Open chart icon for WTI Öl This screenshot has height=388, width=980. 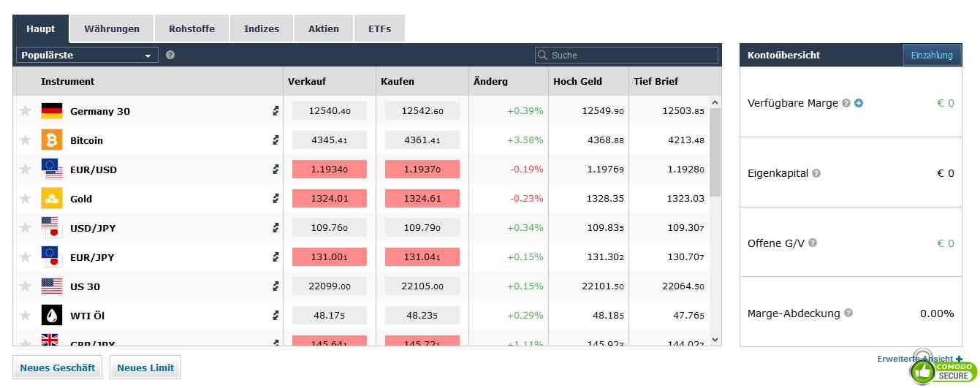pos(276,316)
